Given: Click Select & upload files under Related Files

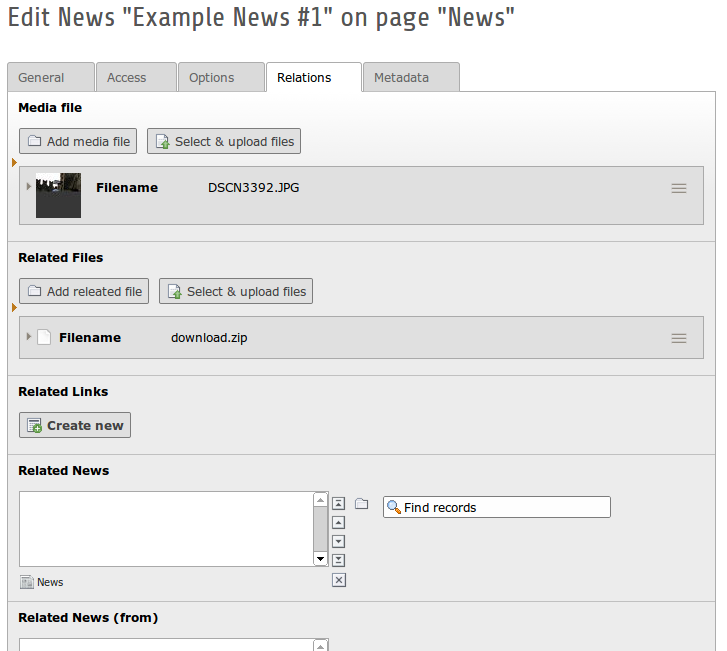Looking at the screenshot, I should click(x=236, y=291).
